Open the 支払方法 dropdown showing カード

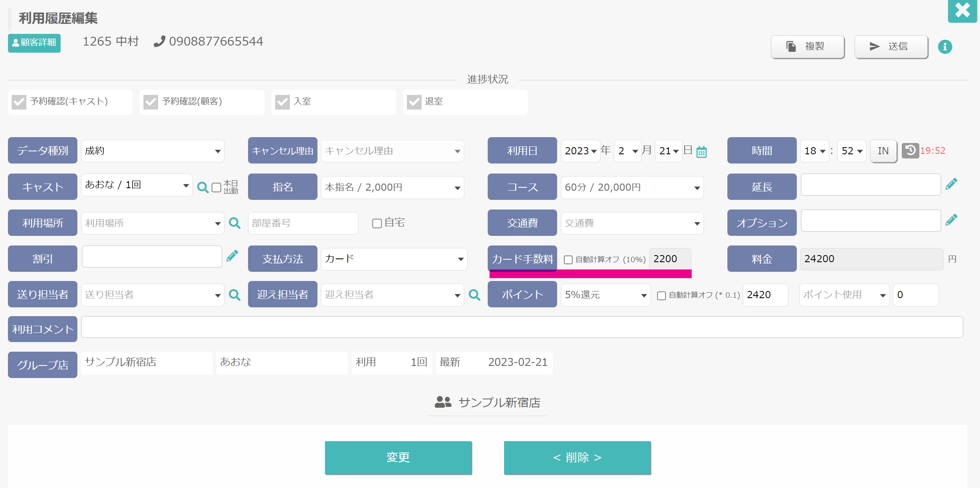(x=394, y=259)
